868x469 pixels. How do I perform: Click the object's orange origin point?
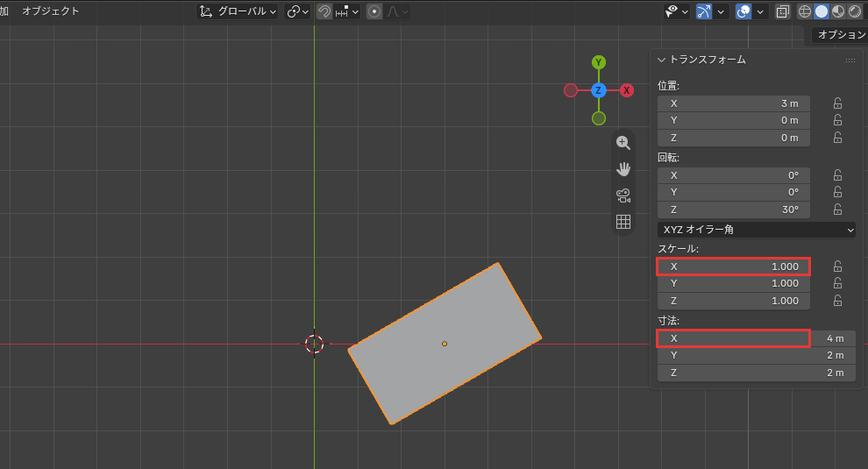[445, 344]
